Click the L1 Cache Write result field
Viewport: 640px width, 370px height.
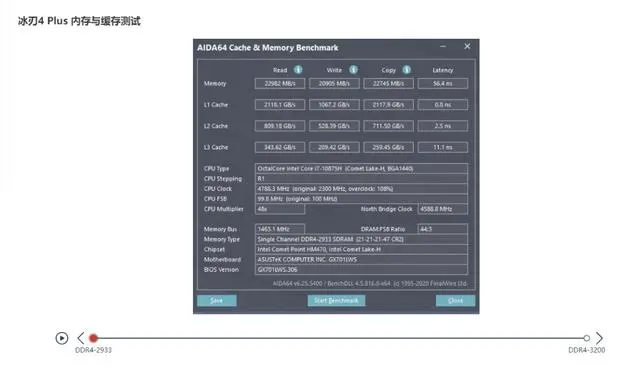(334, 105)
